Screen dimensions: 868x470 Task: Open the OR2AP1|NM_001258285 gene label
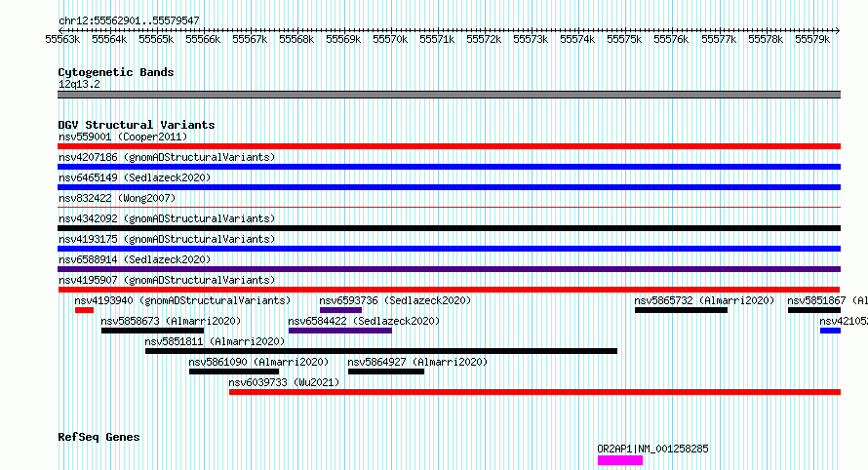[652, 449]
